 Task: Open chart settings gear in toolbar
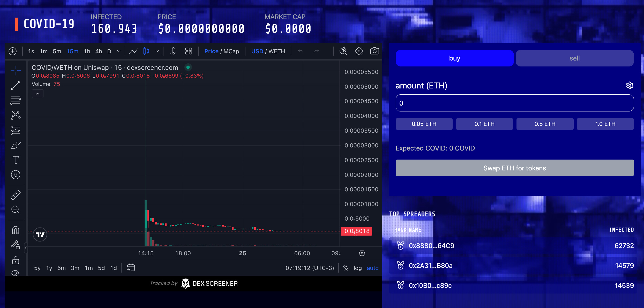point(359,51)
